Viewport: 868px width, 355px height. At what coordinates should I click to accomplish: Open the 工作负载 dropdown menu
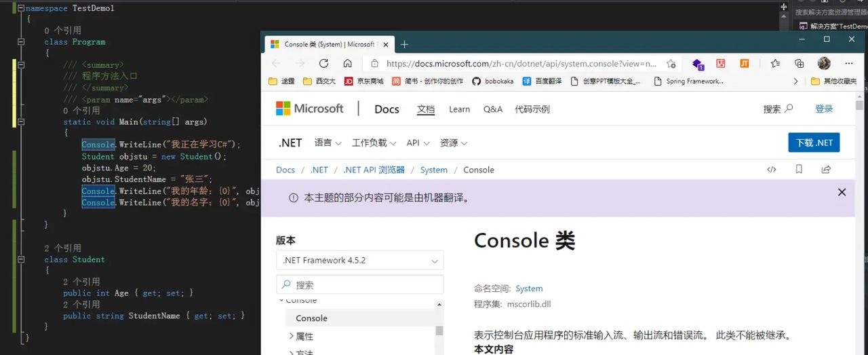(x=374, y=143)
